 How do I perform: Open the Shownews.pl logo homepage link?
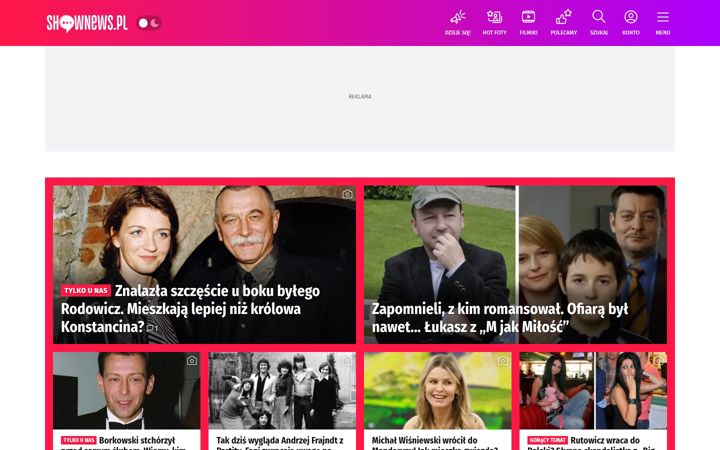pos(87,23)
